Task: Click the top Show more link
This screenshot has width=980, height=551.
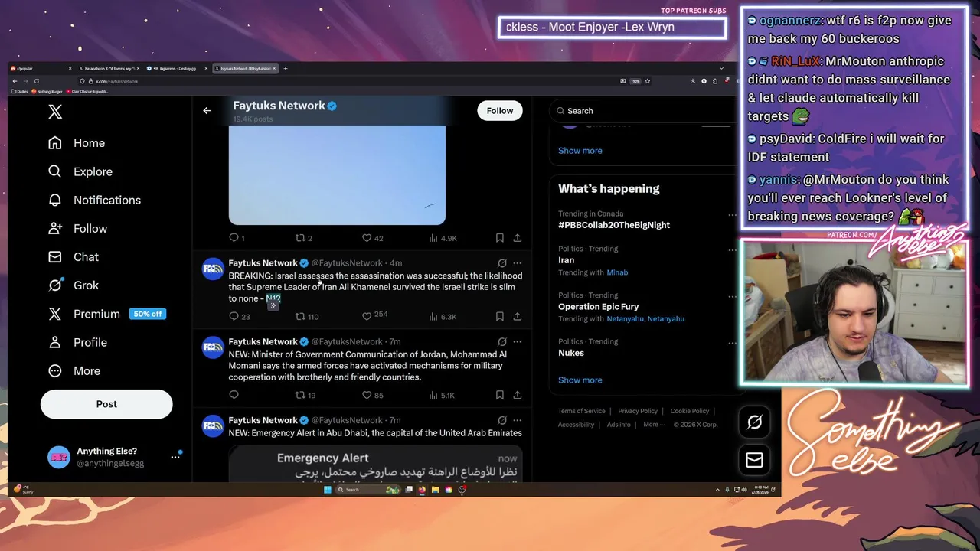Action: click(580, 151)
